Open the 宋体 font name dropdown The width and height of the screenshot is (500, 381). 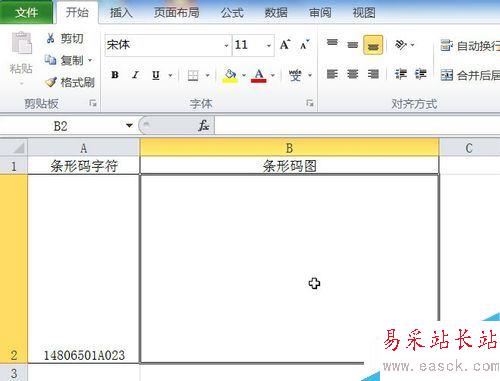point(227,45)
